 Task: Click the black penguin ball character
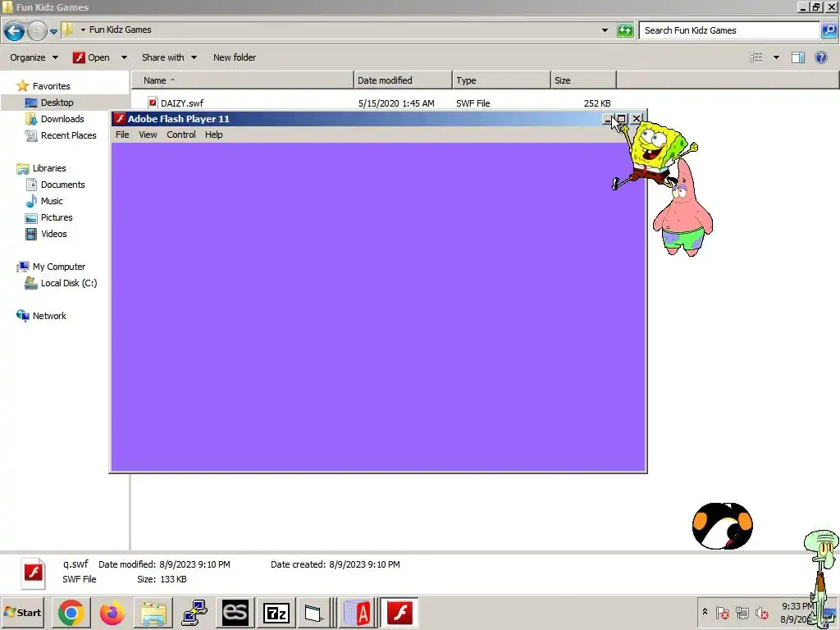(722, 526)
